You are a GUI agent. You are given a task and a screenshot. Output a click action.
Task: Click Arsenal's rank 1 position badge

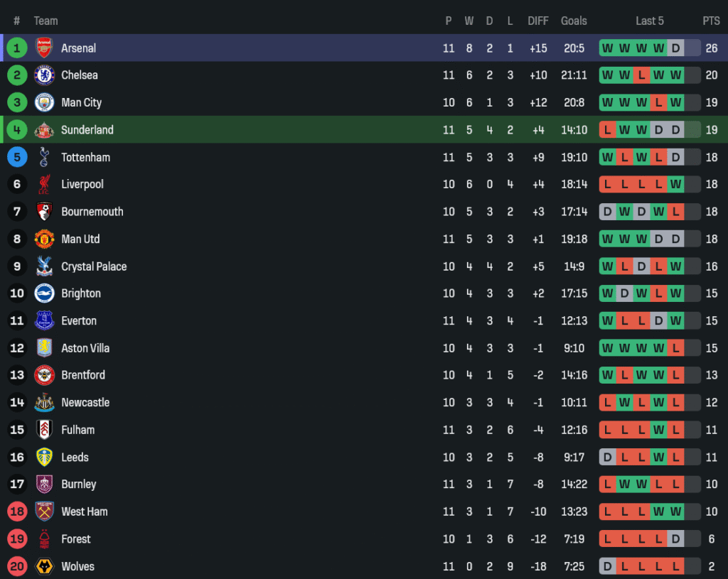pyautogui.click(x=17, y=48)
